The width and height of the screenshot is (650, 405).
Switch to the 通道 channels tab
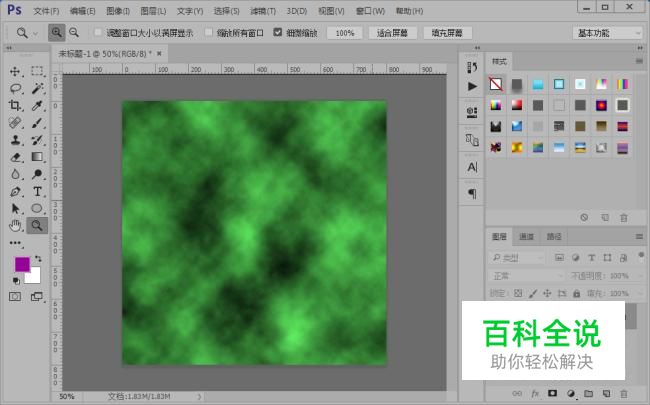pos(526,237)
